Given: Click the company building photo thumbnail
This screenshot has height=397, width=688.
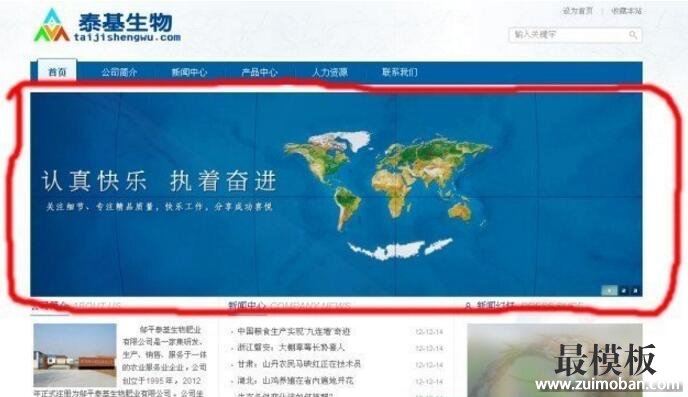Looking at the screenshot, I should pyautogui.click(x=75, y=355).
